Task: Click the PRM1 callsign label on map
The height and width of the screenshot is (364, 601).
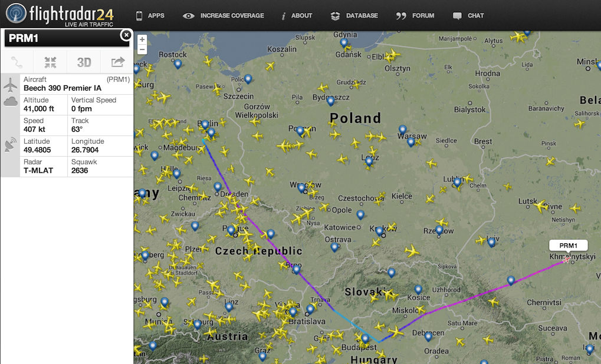Action: tap(568, 245)
